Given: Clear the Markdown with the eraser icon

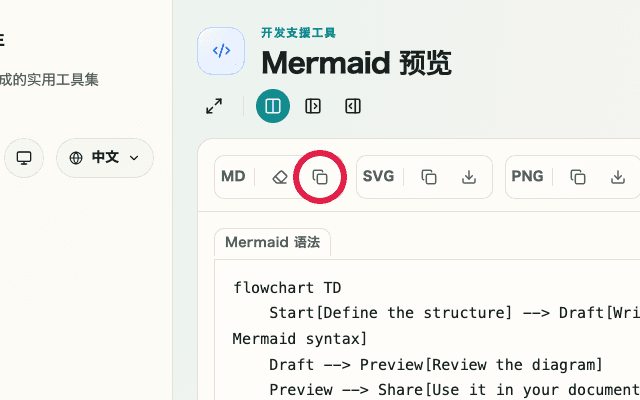Looking at the screenshot, I should click(x=280, y=177).
